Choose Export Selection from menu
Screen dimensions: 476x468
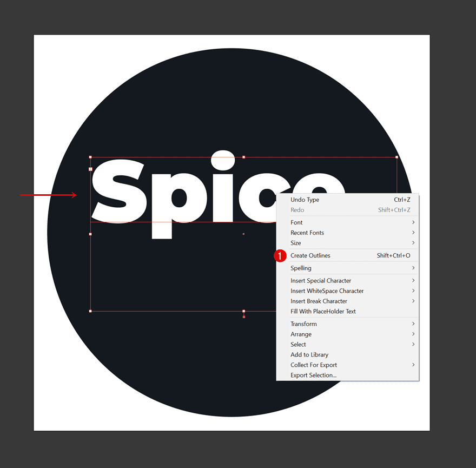(x=314, y=375)
